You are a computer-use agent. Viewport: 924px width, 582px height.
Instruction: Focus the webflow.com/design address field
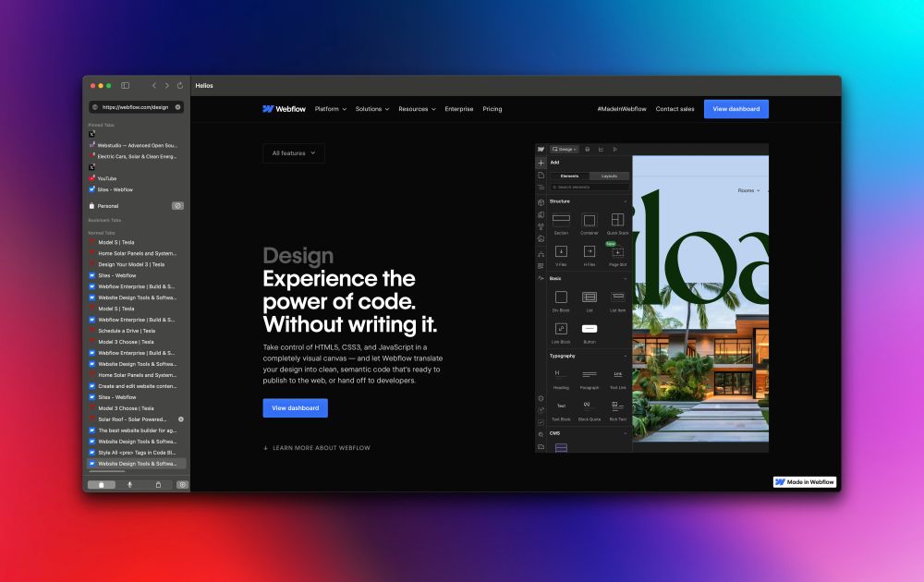(136, 107)
